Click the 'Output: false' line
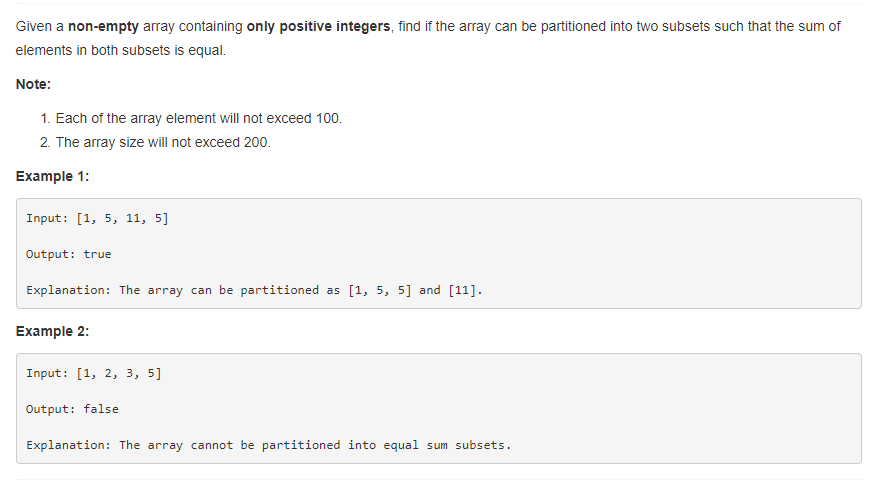This screenshot has height=480, width=872. (x=72, y=409)
